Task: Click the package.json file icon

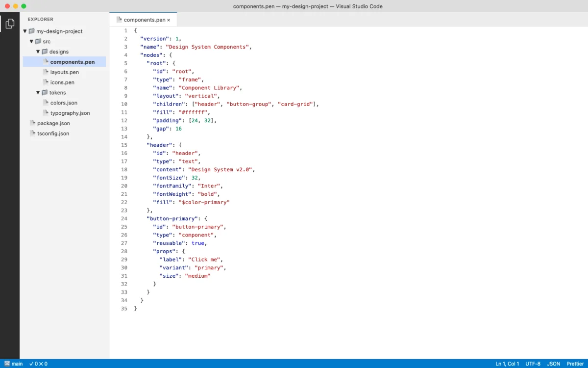Action: 33,123
